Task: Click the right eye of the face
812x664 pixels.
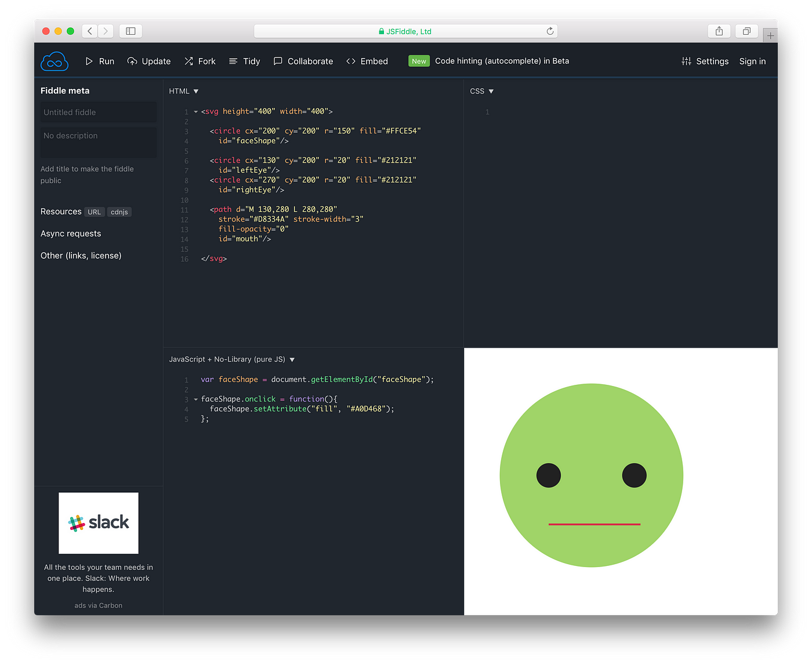Action: click(635, 475)
